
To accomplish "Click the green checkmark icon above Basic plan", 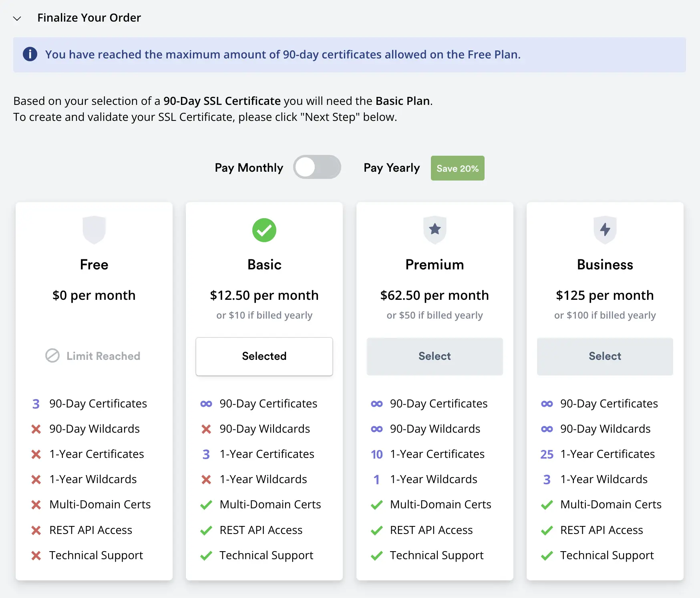I will tap(264, 230).
